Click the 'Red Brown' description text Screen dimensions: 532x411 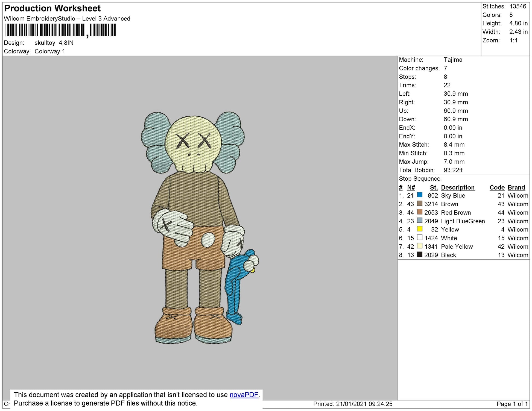coord(456,213)
